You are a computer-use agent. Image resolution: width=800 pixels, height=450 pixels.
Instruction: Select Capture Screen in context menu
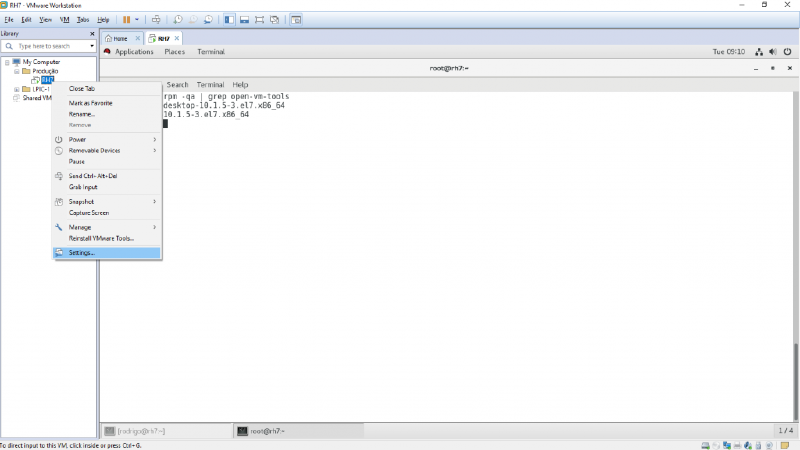point(88,212)
